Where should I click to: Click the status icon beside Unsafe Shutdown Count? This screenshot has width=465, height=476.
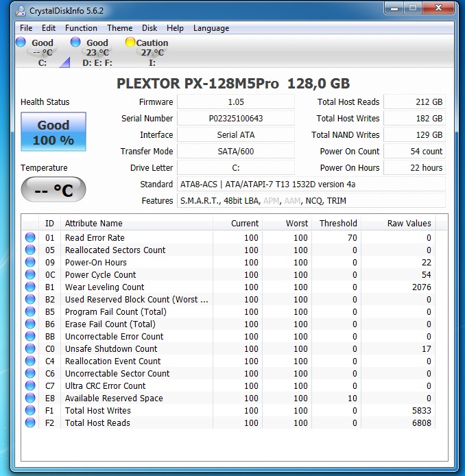[x=30, y=348]
